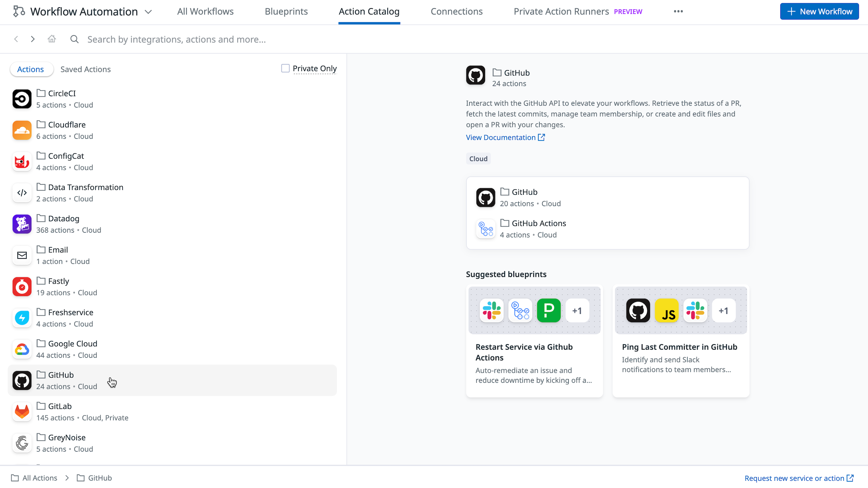Click the home icon in the search bar

(x=52, y=39)
